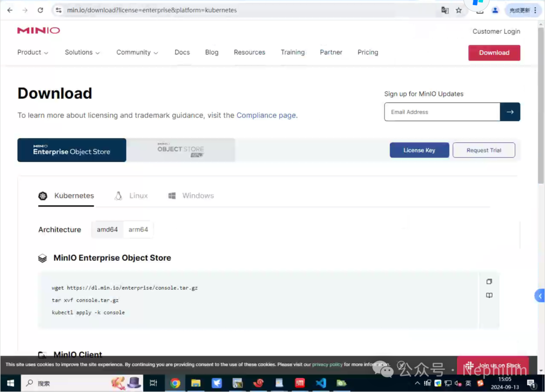Click the translate page icon

pos(445,10)
